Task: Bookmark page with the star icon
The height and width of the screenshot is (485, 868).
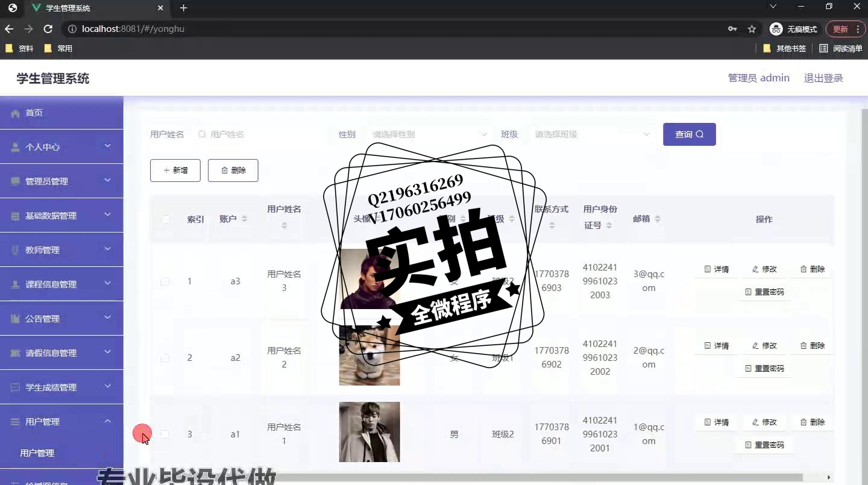Action: coord(752,29)
